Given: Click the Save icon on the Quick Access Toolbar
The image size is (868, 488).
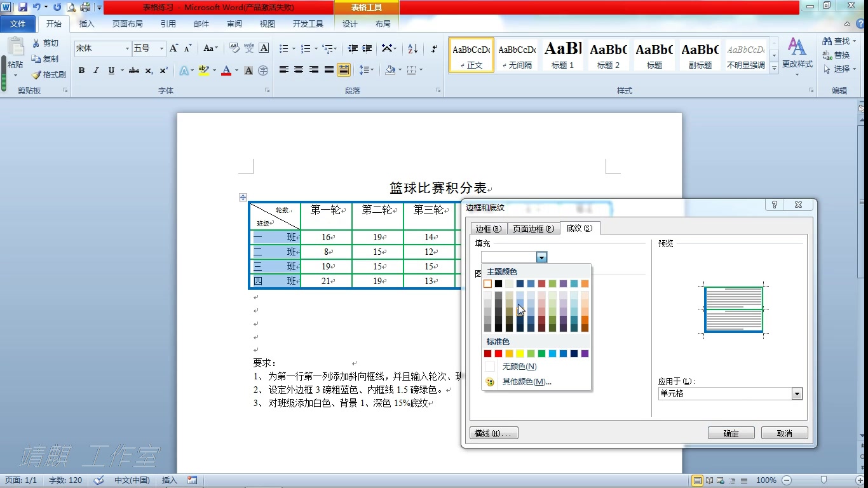Looking at the screenshot, I should click(24, 6).
